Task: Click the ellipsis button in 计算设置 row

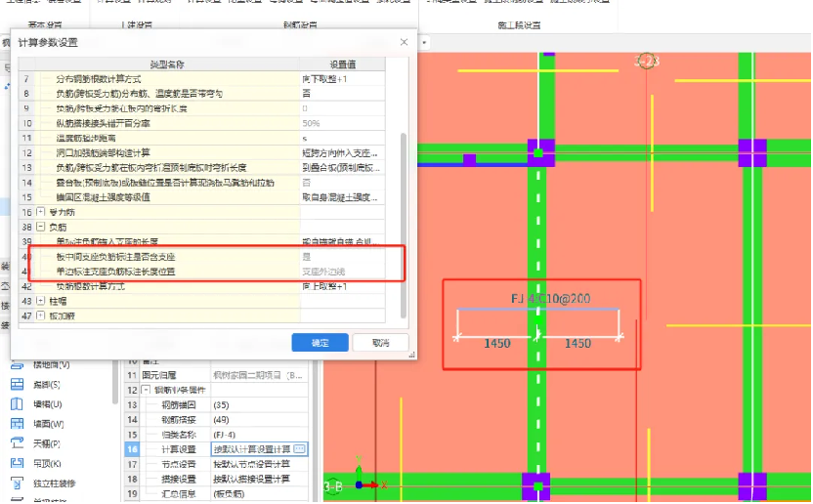Action: (300, 448)
